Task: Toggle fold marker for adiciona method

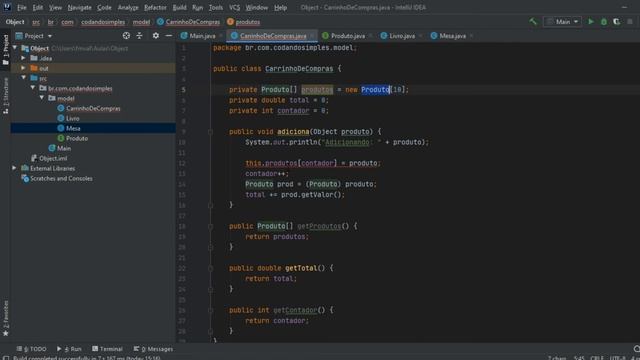Action: pyautogui.click(x=210, y=132)
